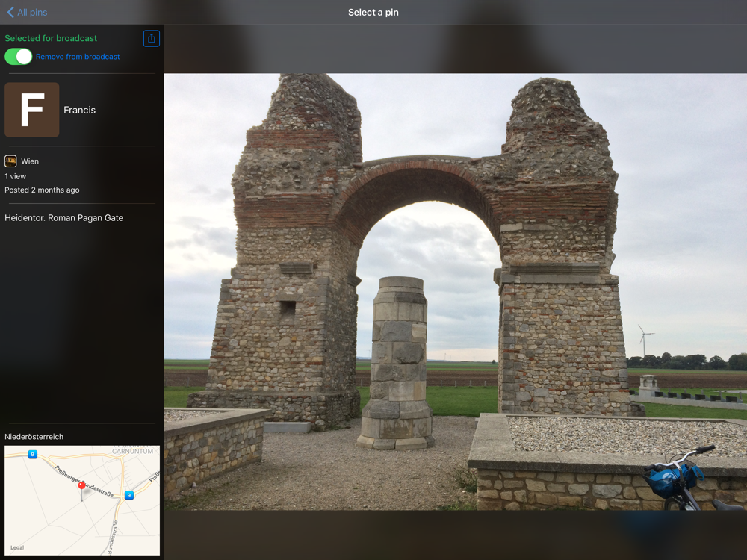Tap the share icon button
Image resolution: width=747 pixels, height=560 pixels.
(x=152, y=39)
